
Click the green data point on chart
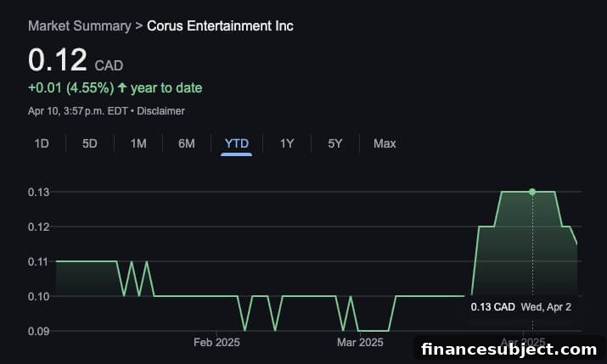click(x=532, y=192)
